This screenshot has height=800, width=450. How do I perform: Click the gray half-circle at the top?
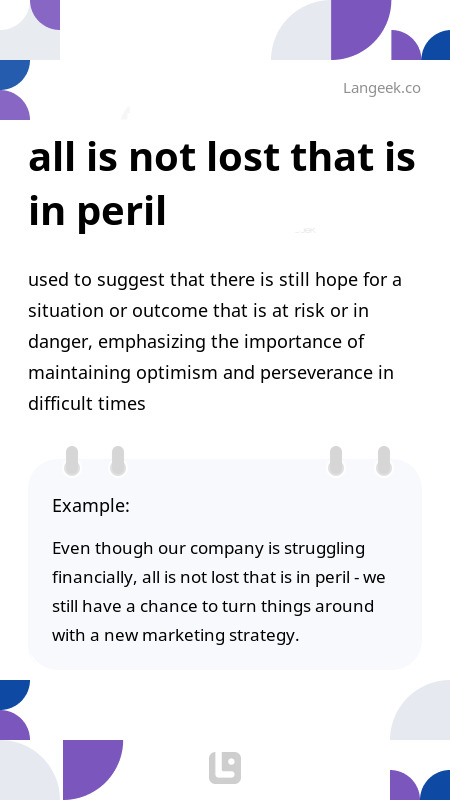tap(301, 31)
